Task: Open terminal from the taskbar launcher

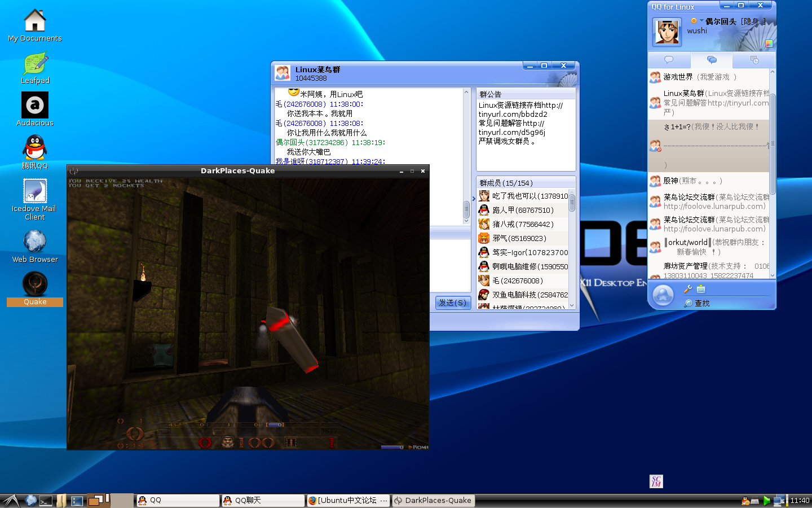Action: point(46,501)
